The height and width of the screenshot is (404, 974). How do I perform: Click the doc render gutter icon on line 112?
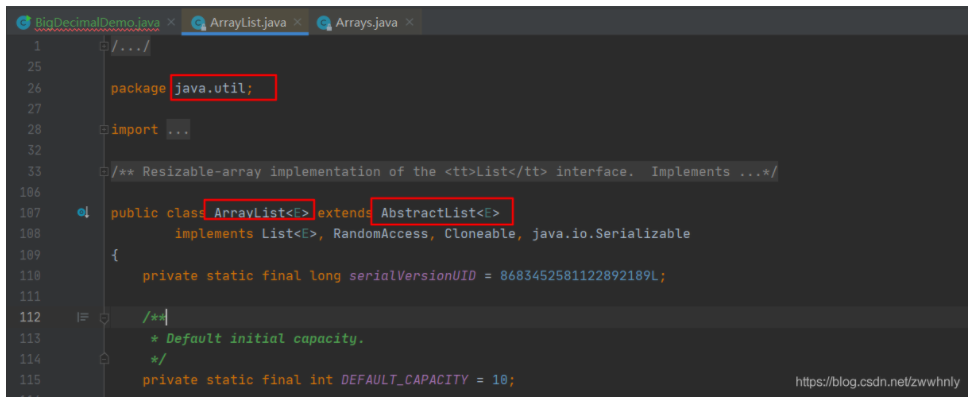[83, 317]
